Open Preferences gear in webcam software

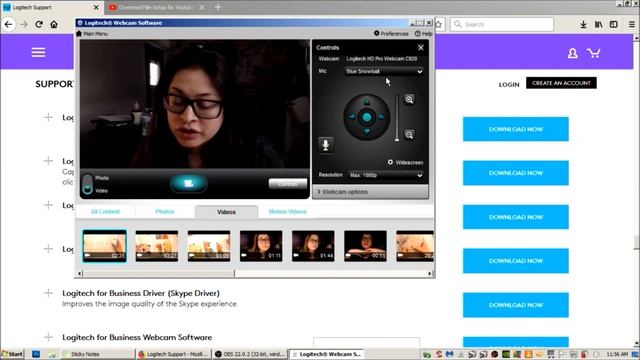376,33
